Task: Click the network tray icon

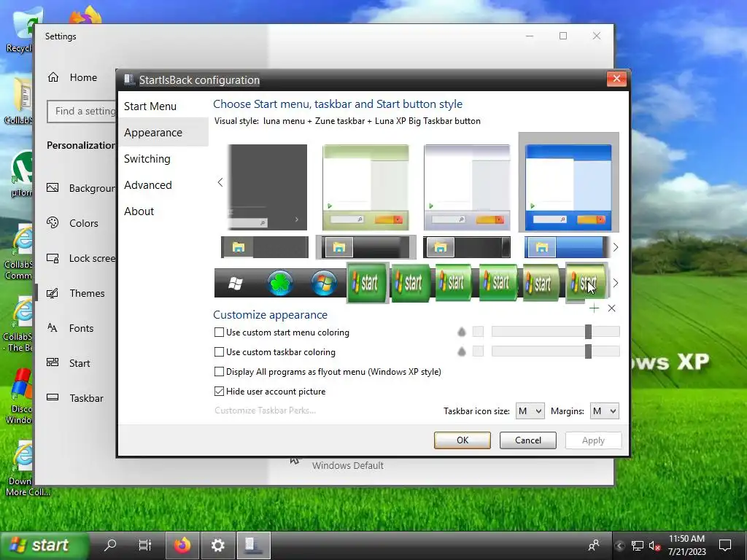Action: [x=637, y=545]
